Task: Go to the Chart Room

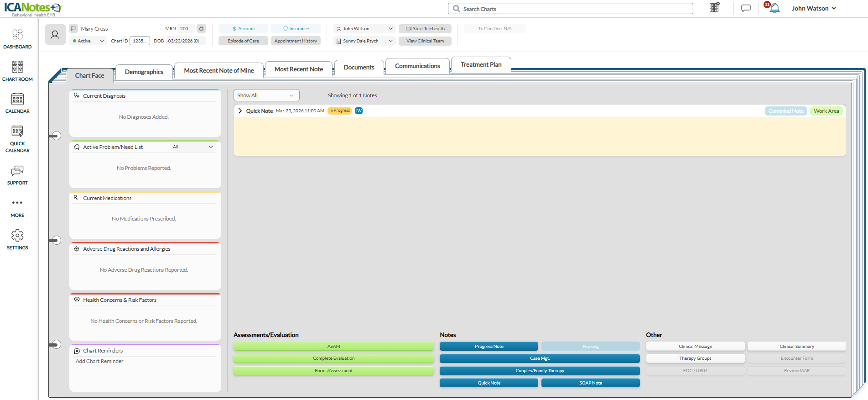Action: [x=17, y=71]
